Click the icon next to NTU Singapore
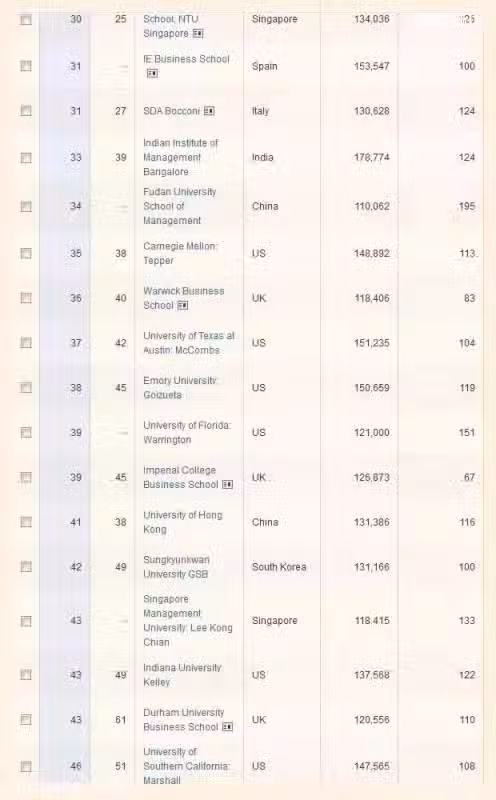This screenshot has width=496, height=800. [x=198, y=34]
